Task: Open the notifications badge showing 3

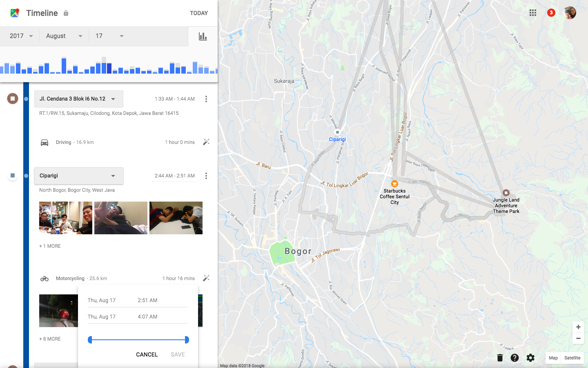Action: click(x=551, y=13)
